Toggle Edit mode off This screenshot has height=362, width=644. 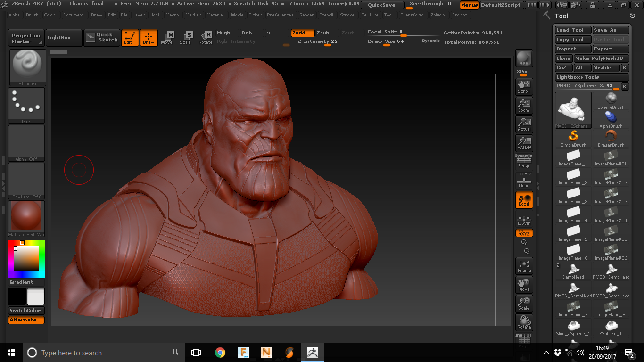130,38
